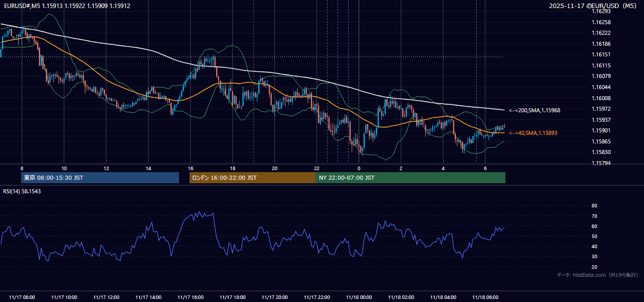The width and height of the screenshot is (644, 302).
Task: Click RSI scale value 50
Action: point(594,236)
